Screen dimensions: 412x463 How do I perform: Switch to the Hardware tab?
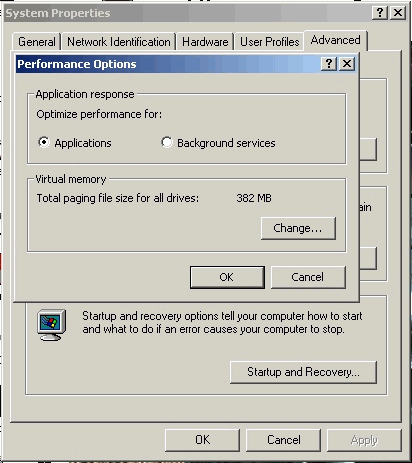[205, 42]
